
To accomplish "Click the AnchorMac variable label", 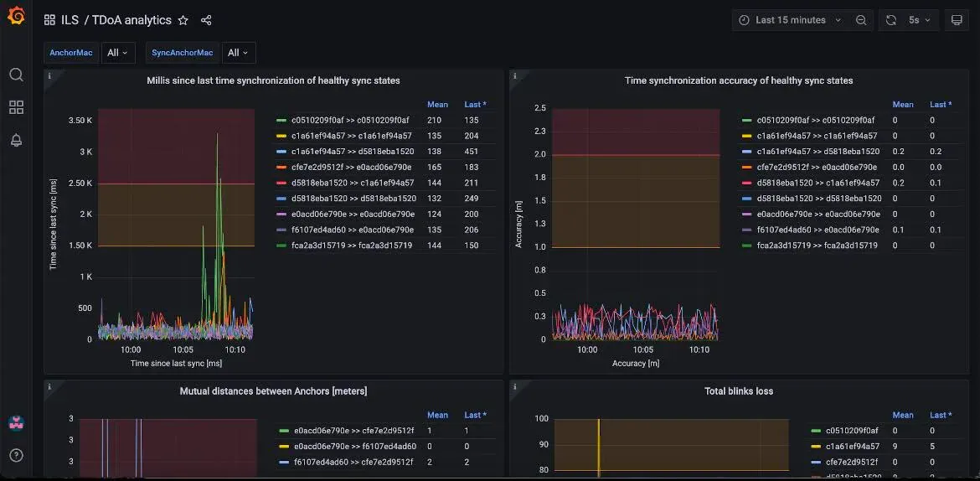I will [x=71, y=53].
